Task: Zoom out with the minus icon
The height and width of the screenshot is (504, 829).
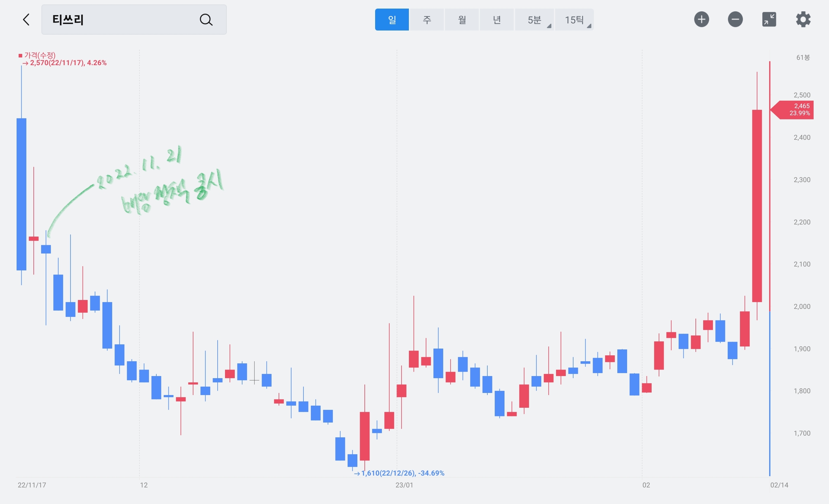Action: click(735, 19)
